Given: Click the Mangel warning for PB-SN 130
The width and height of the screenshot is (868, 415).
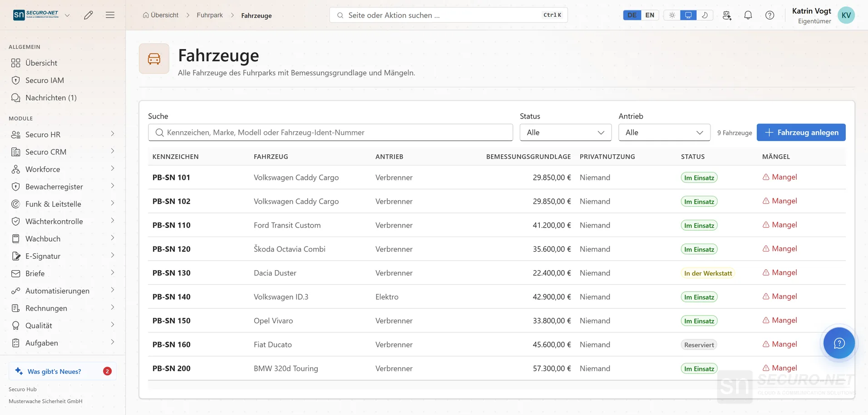Looking at the screenshot, I should pyautogui.click(x=779, y=272).
